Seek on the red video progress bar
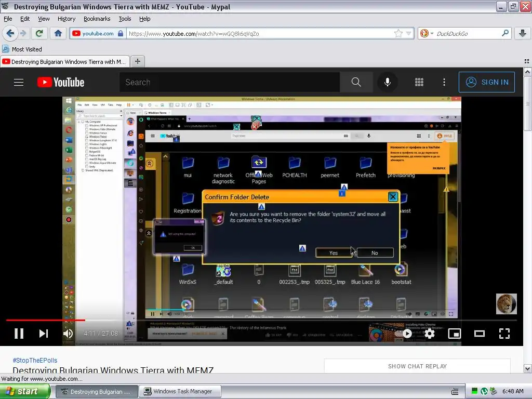Image resolution: width=532 pixels, height=399 pixels. point(261,320)
